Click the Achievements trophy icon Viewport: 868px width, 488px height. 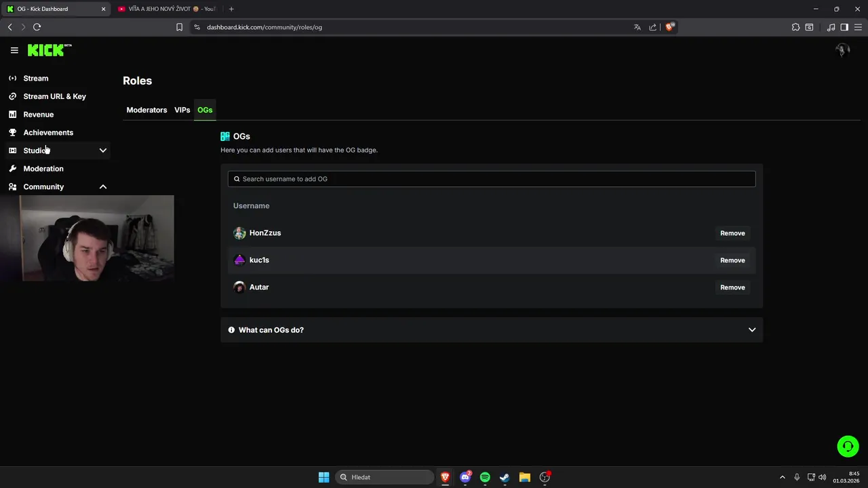pos(12,132)
